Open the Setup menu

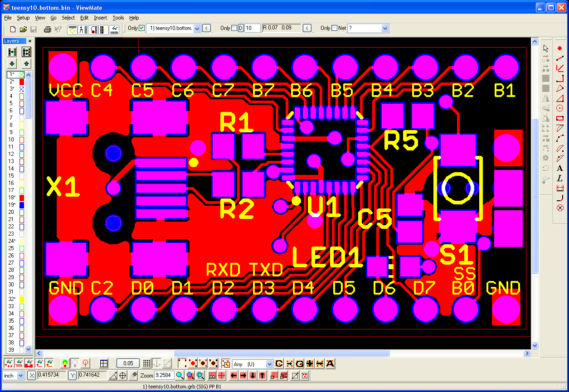23,18
